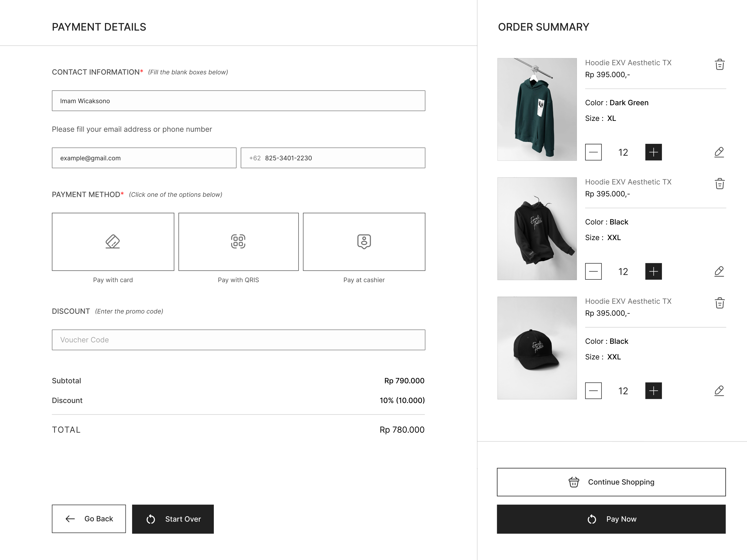Click the trash icon for the black cap
Screen dimensions: 747x560
coord(720,303)
